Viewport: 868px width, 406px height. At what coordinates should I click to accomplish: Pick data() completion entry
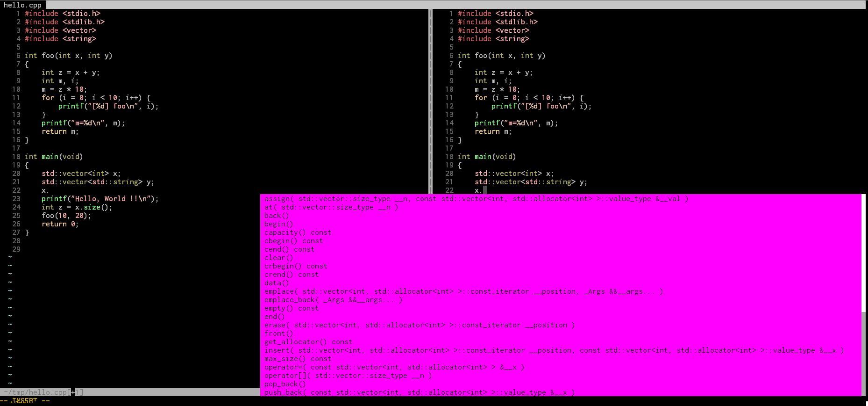coord(561,283)
